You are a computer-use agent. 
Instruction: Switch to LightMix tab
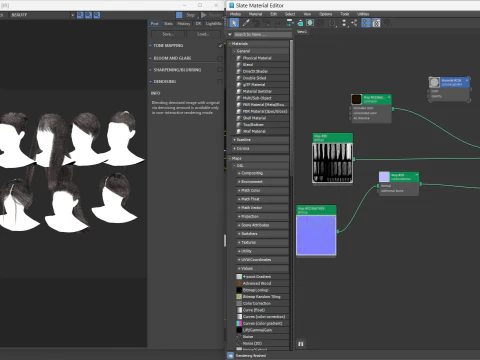point(213,24)
